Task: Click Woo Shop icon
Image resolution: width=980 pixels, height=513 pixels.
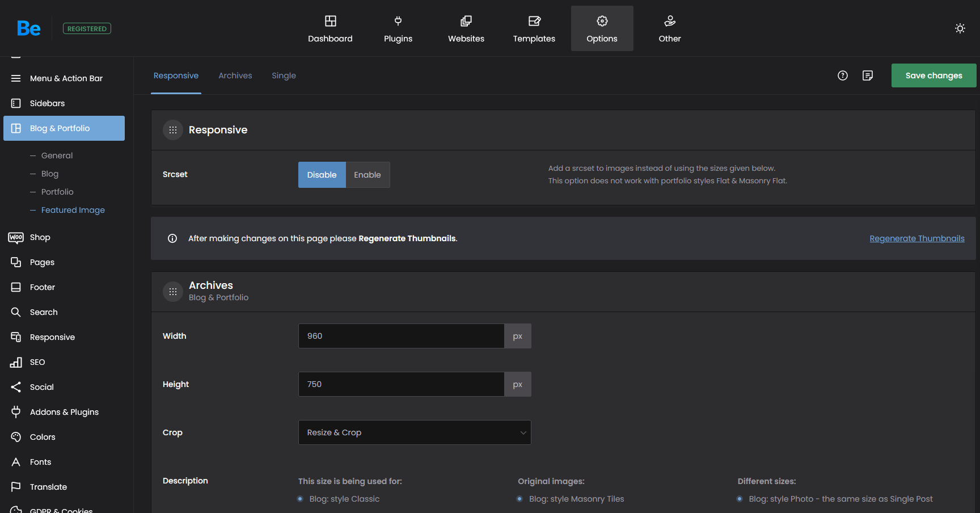Action: click(x=16, y=237)
